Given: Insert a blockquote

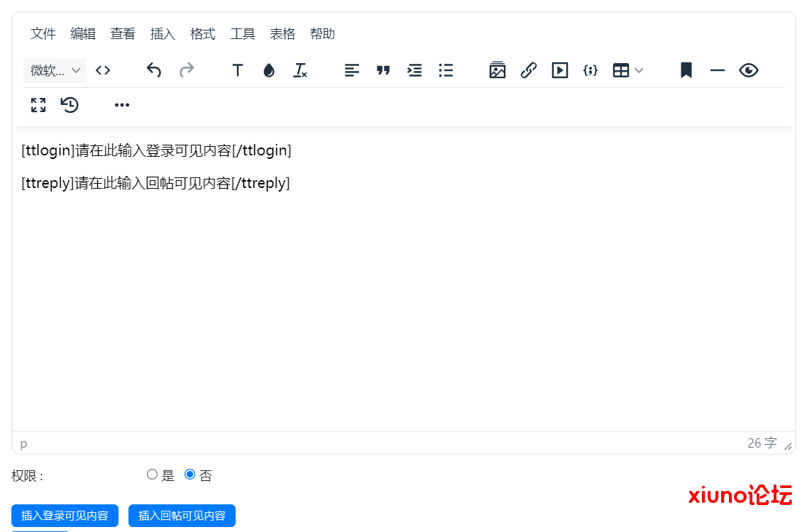Looking at the screenshot, I should 383,70.
